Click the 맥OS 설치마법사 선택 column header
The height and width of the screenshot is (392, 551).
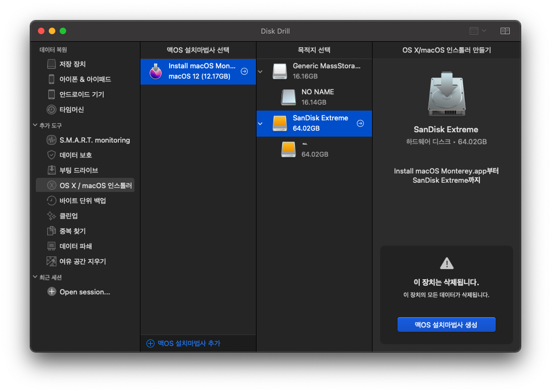(x=198, y=50)
